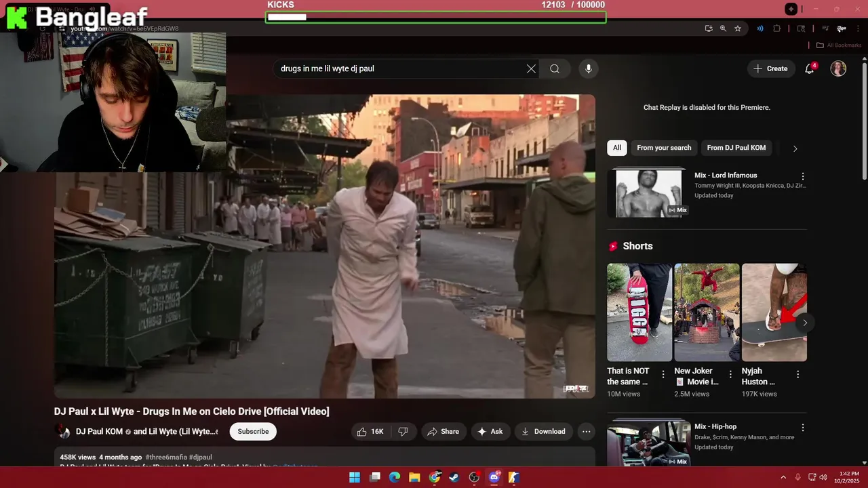Click the tray microphone icon
Viewport: 868px width, 488px height.
(x=798, y=477)
